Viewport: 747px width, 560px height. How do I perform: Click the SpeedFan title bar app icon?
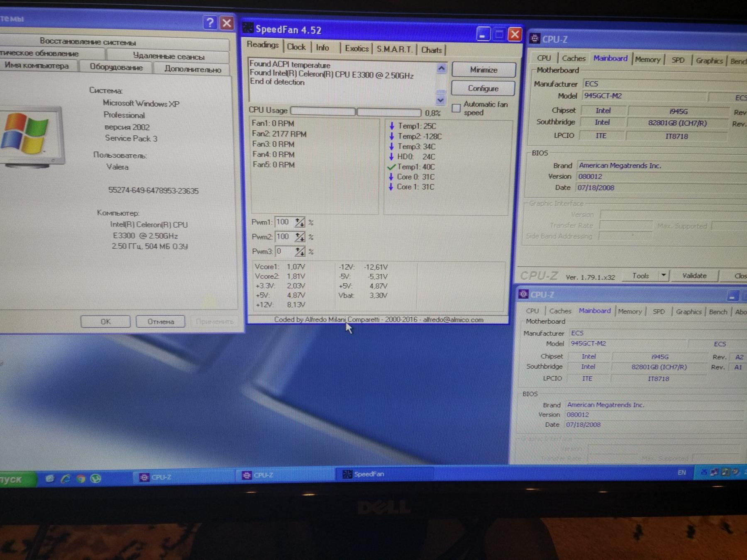(x=248, y=28)
